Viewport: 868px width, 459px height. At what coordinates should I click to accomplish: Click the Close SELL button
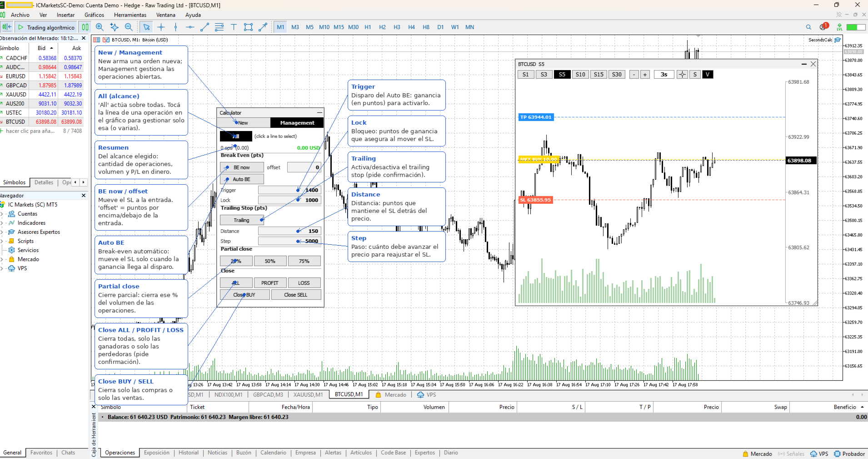point(296,295)
